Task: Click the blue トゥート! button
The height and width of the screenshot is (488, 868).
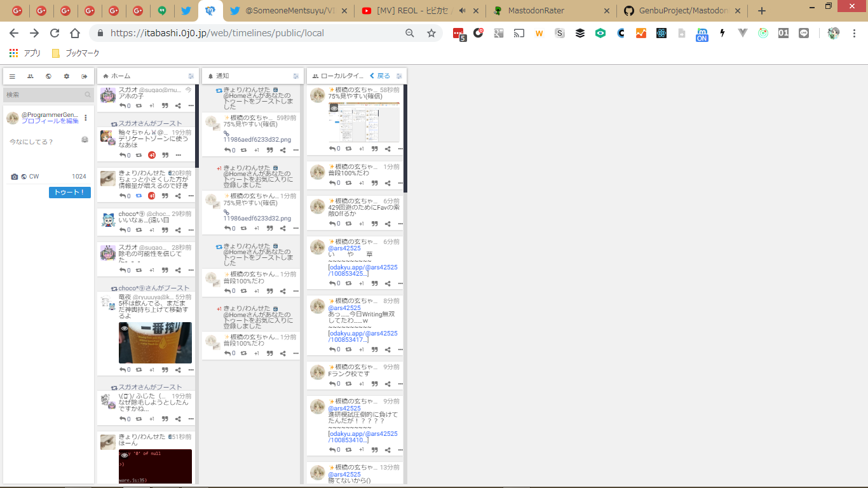Action: [x=69, y=193]
